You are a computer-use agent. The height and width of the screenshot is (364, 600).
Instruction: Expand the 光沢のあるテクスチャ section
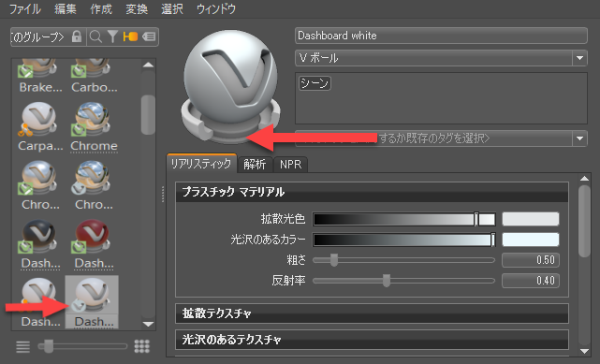(372, 340)
